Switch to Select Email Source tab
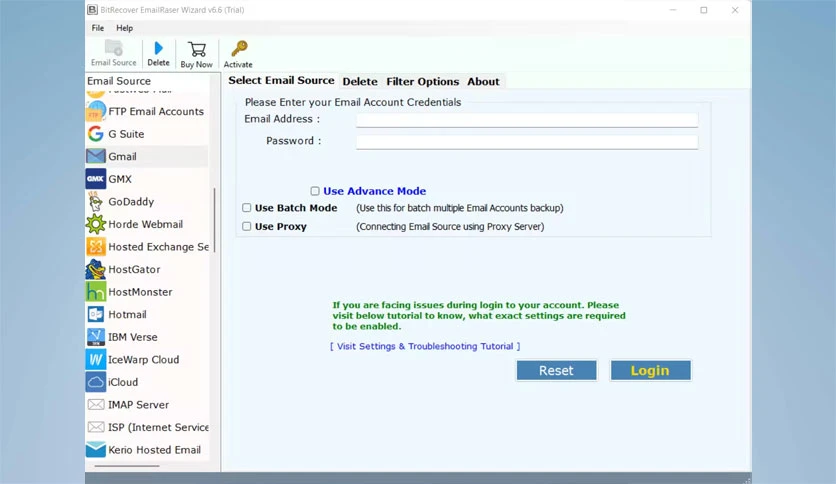 pyautogui.click(x=281, y=80)
